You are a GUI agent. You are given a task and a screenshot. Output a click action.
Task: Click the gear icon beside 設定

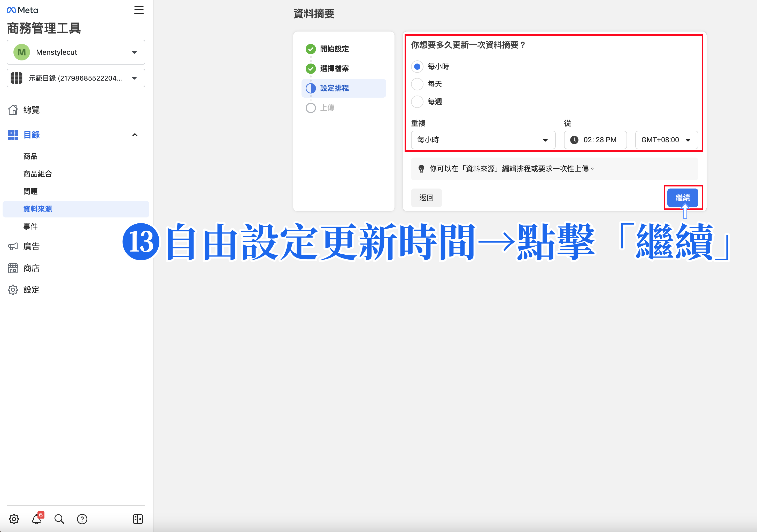pyautogui.click(x=13, y=290)
